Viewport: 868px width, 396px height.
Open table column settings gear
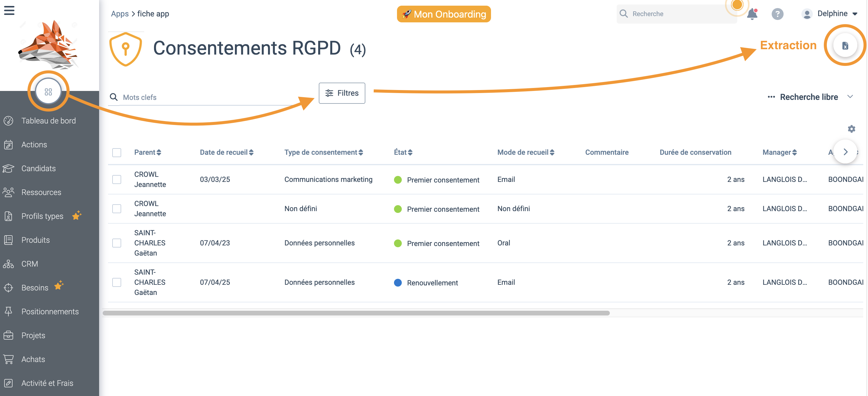click(x=852, y=129)
